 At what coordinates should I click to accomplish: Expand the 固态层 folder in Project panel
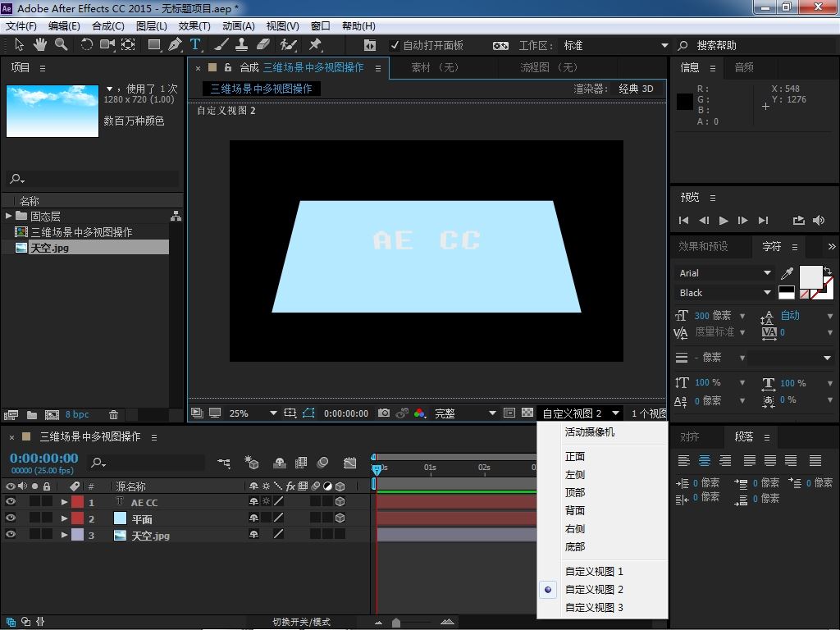pos(8,216)
